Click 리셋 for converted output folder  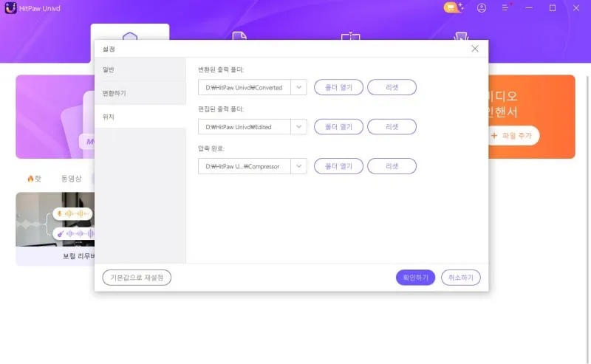[392, 87]
